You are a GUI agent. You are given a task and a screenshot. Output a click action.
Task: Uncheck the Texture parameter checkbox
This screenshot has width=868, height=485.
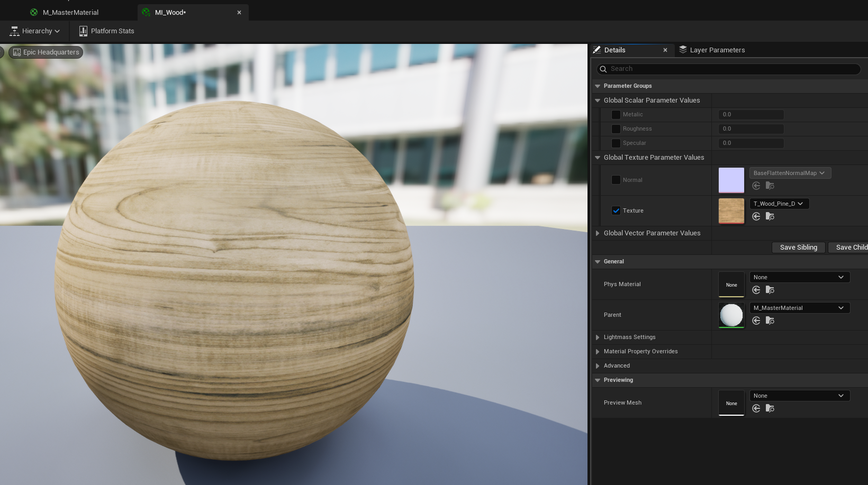(x=616, y=211)
